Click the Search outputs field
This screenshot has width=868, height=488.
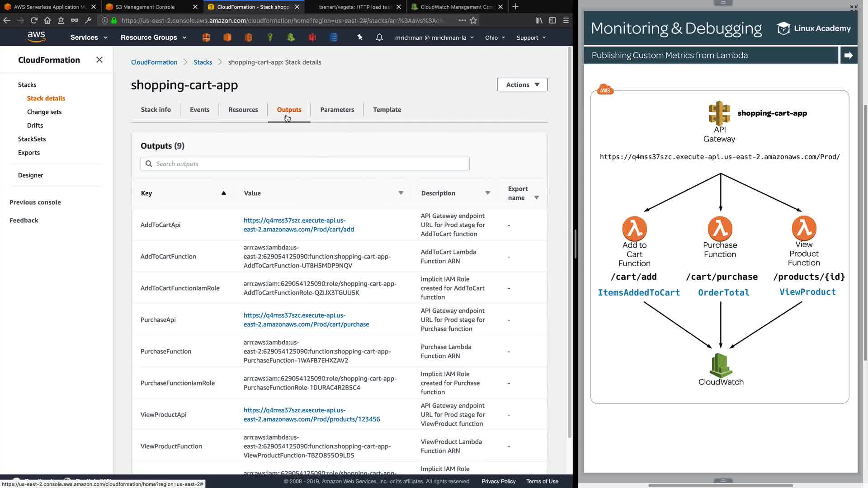pyautogui.click(x=305, y=164)
